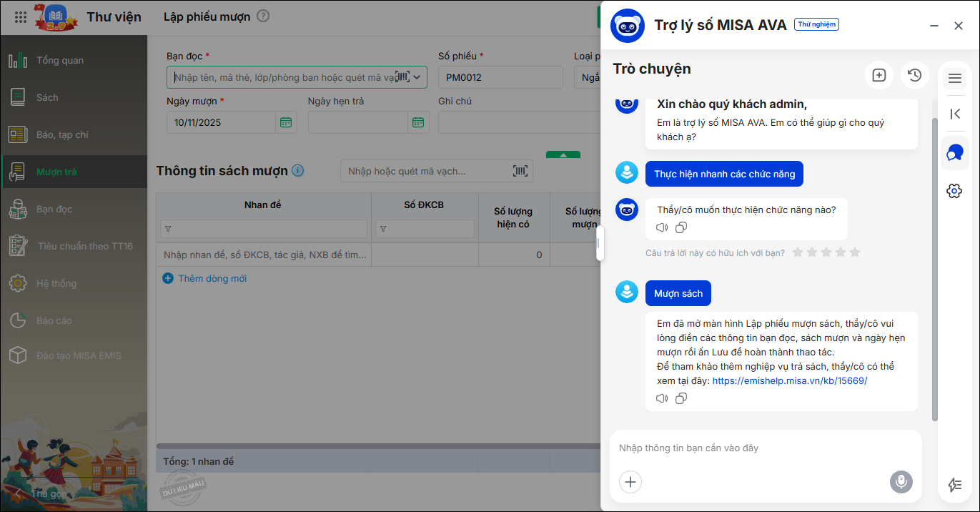Select Mượn trả in the sidebar

(74, 172)
